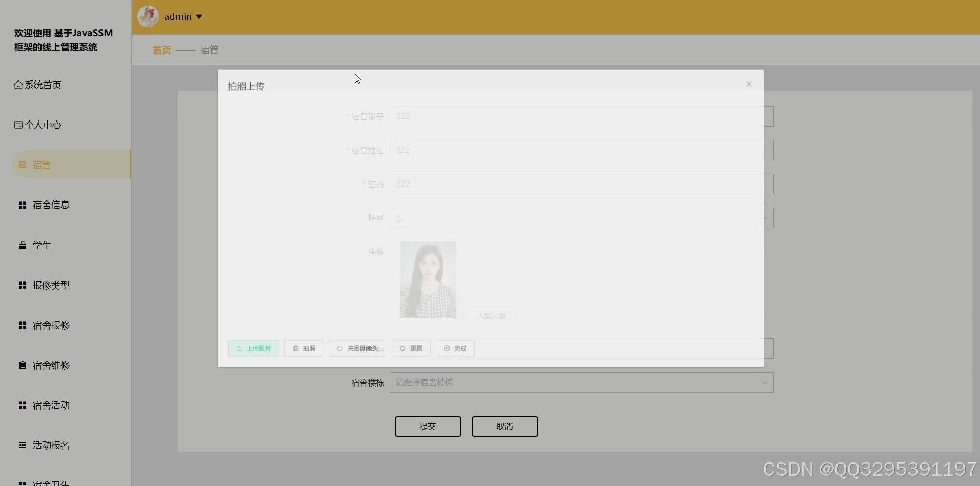This screenshot has width=980, height=486.
Task: Trigger 人脸识别 face recognition
Action: click(491, 315)
